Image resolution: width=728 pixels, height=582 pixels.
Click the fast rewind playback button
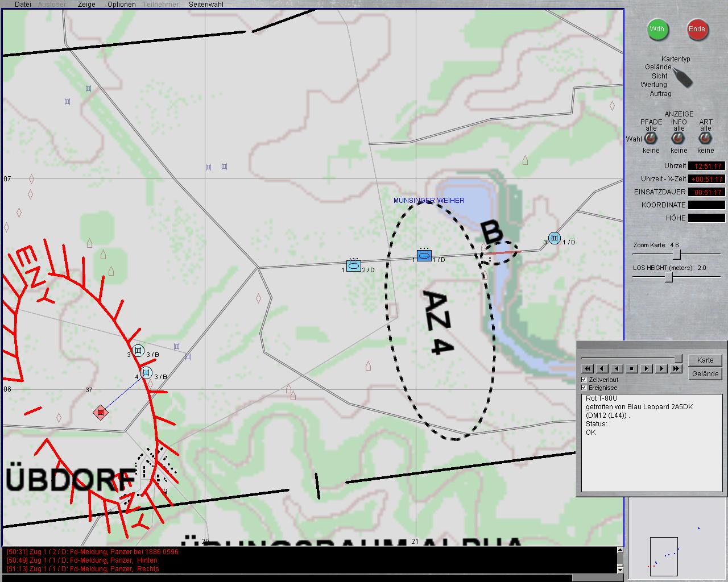point(588,368)
